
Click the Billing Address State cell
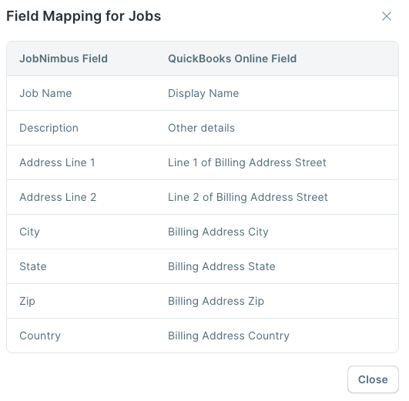[x=222, y=267]
